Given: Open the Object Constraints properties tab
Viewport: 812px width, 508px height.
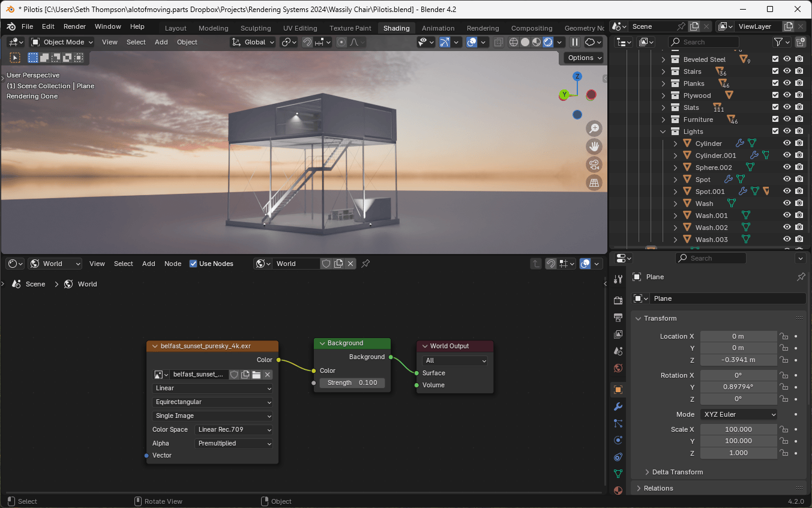Looking at the screenshot, I should click(x=618, y=457).
